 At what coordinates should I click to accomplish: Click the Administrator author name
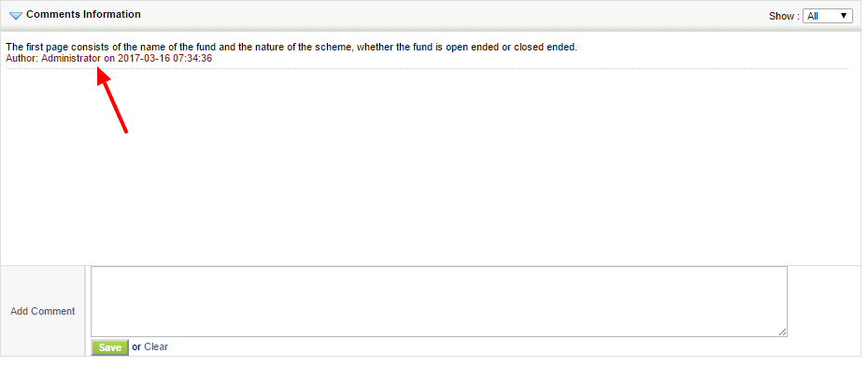point(71,58)
